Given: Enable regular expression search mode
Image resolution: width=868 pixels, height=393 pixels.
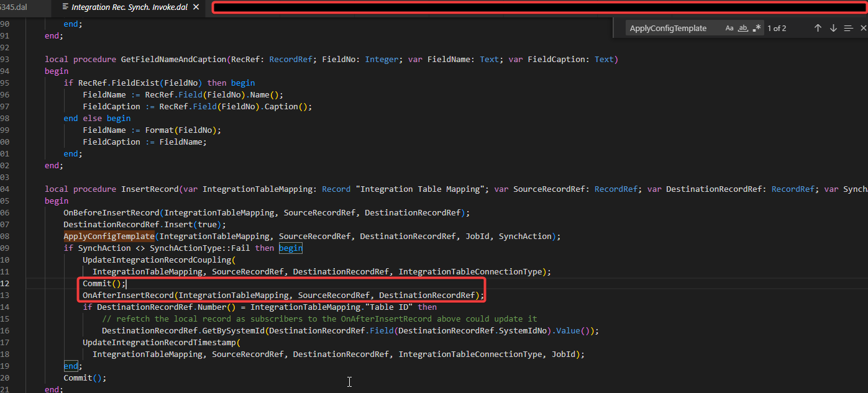Looking at the screenshot, I should 757,28.
